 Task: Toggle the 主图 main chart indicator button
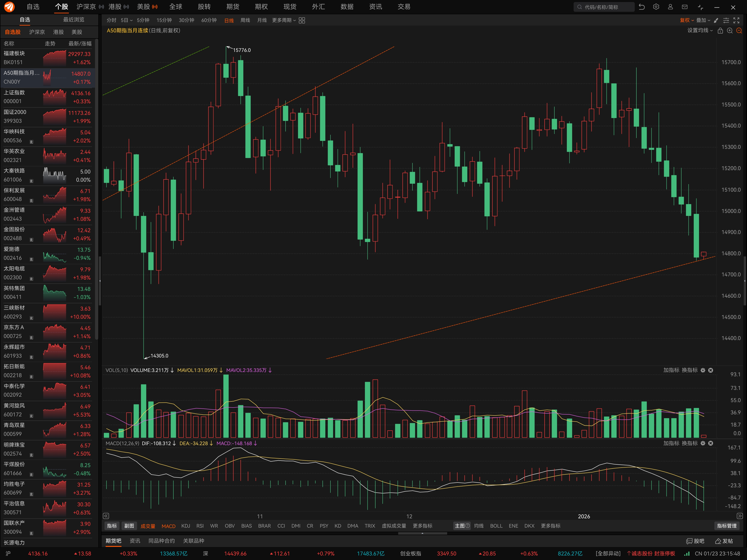click(x=462, y=526)
